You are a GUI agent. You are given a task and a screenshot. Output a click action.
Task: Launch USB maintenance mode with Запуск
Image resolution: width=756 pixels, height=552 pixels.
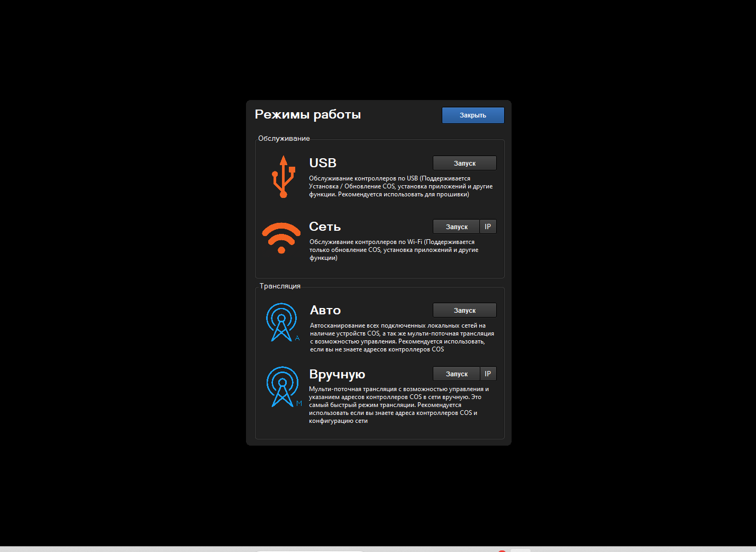[464, 163]
